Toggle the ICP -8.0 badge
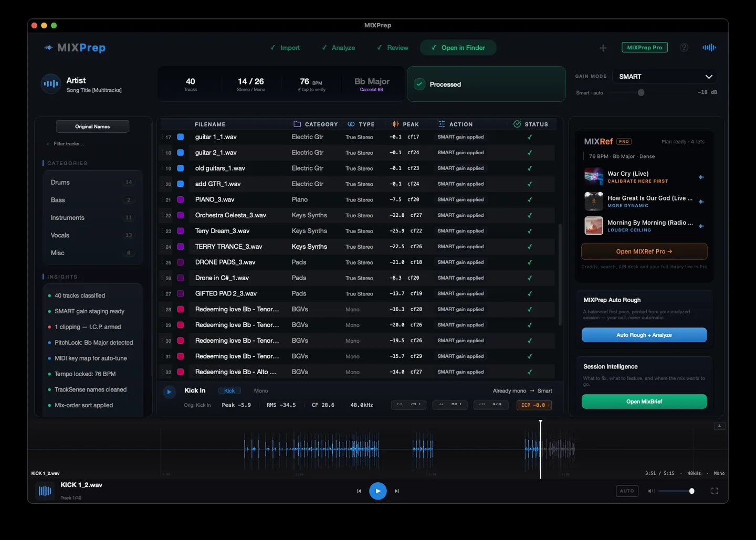 tap(534, 405)
